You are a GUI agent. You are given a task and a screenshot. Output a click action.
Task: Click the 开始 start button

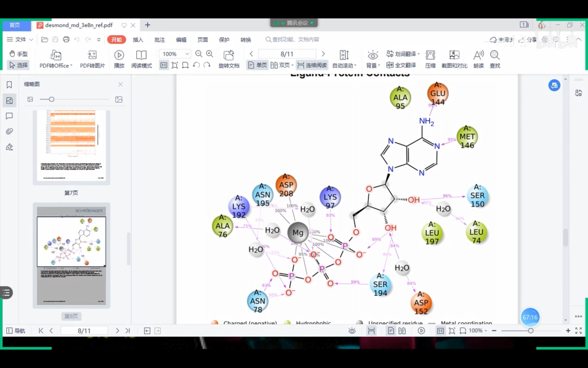click(116, 39)
